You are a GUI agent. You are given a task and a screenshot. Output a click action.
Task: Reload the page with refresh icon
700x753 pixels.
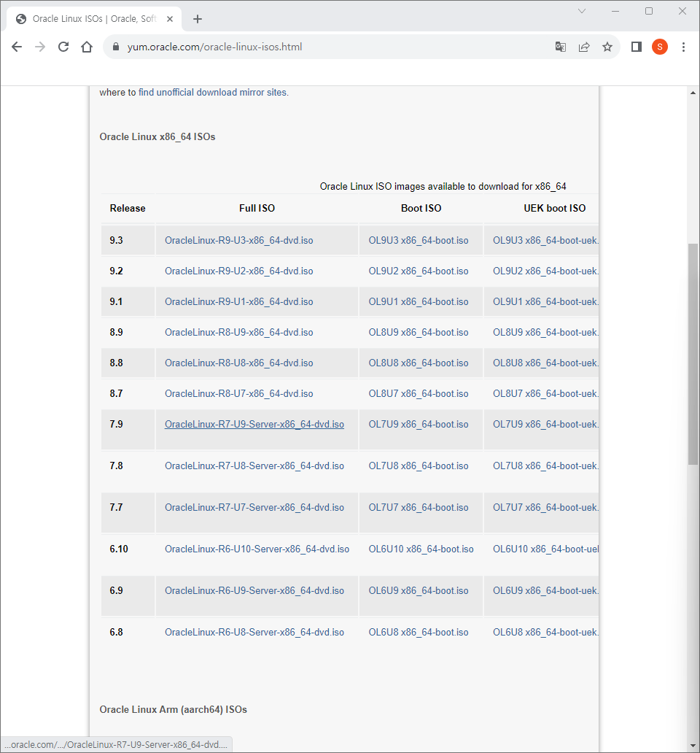point(63,47)
